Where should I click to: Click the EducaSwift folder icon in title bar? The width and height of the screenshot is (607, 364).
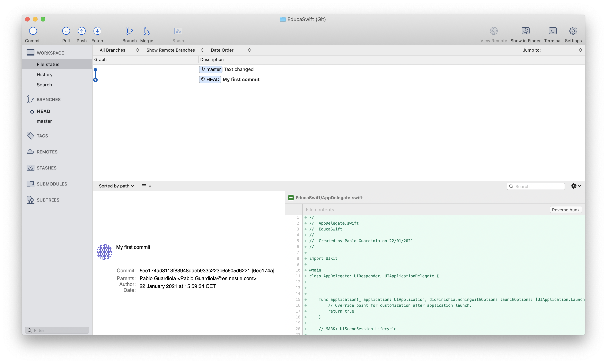coord(282,19)
